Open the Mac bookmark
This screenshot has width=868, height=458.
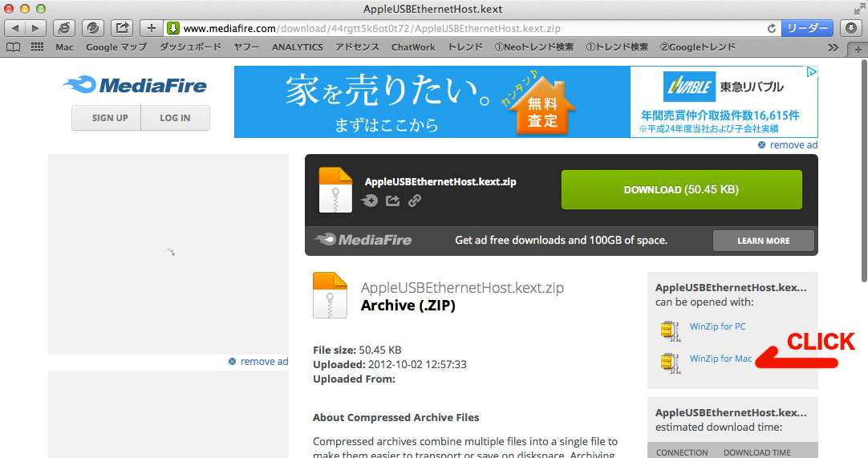64,47
